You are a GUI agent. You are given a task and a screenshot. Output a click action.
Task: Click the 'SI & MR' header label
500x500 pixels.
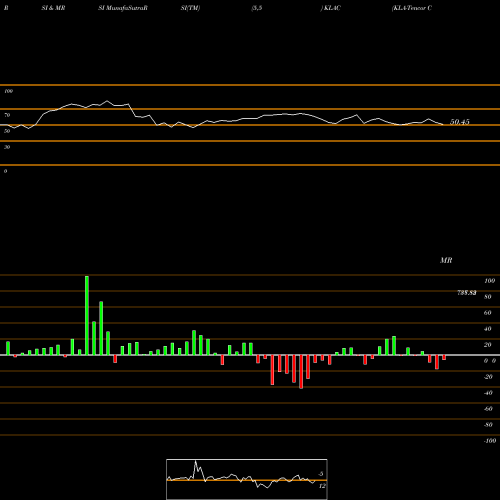click(x=53, y=8)
